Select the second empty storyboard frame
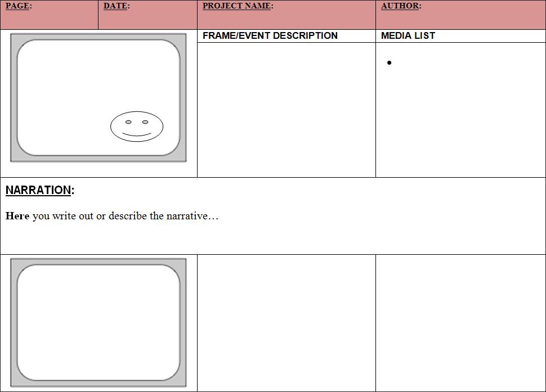Image resolution: width=546 pixels, height=392 pixels. click(99, 322)
